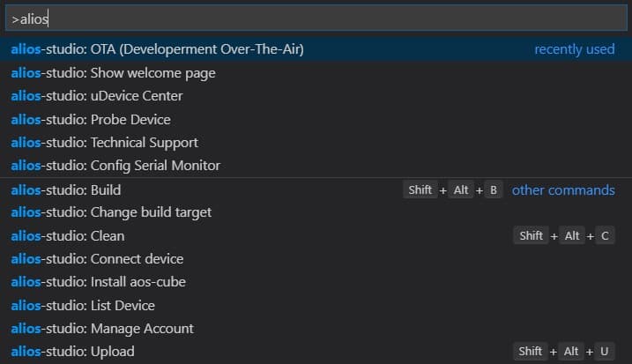Click the Shift+Alt+C keybinding badge
Image resolution: width=632 pixels, height=364 pixels.
pos(564,235)
